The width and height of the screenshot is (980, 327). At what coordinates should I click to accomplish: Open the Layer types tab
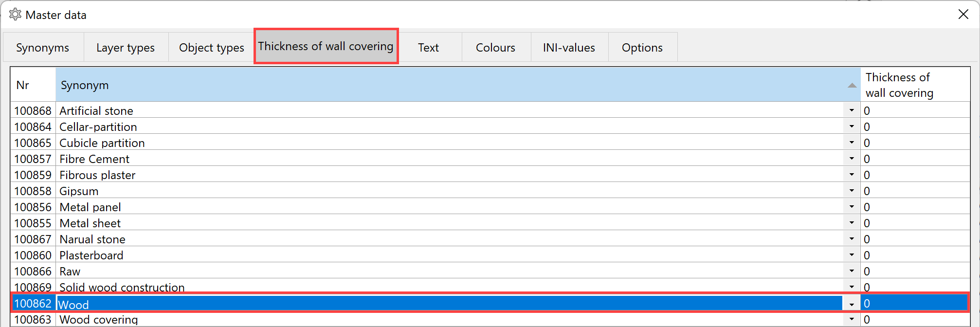[x=126, y=48]
